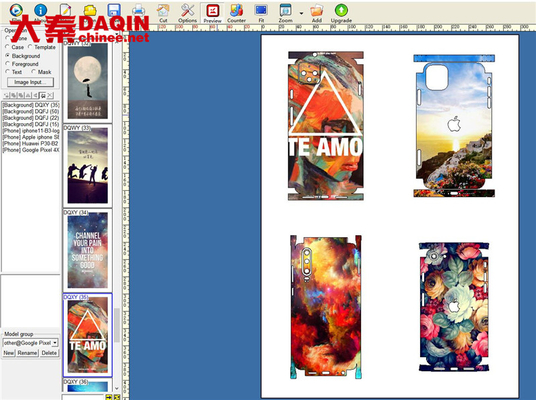
Task: Click the blue play icon in toolbar
Action: coord(16,10)
